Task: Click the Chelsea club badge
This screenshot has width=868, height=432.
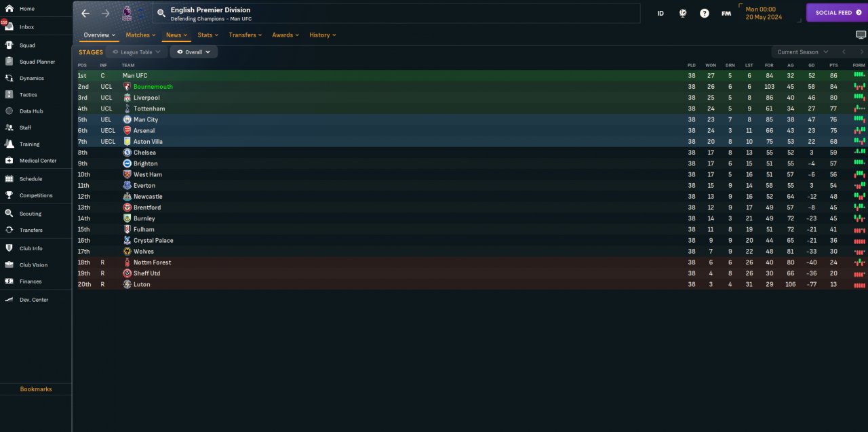Action: click(x=127, y=153)
